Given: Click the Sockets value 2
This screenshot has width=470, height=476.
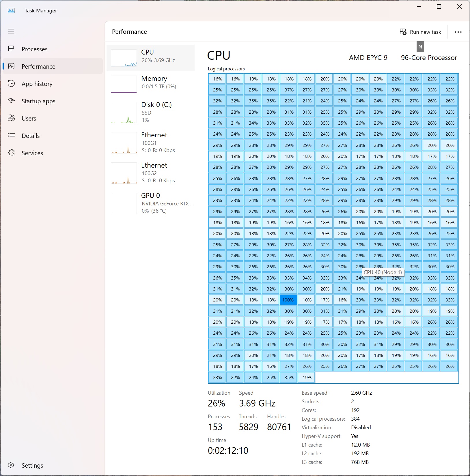Looking at the screenshot, I should (x=352, y=402).
